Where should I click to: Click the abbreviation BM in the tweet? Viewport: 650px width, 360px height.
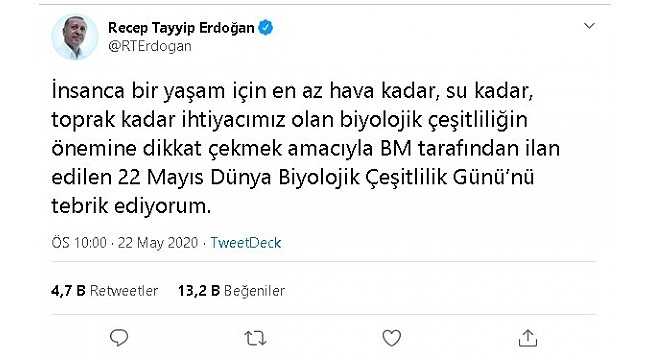(396, 149)
